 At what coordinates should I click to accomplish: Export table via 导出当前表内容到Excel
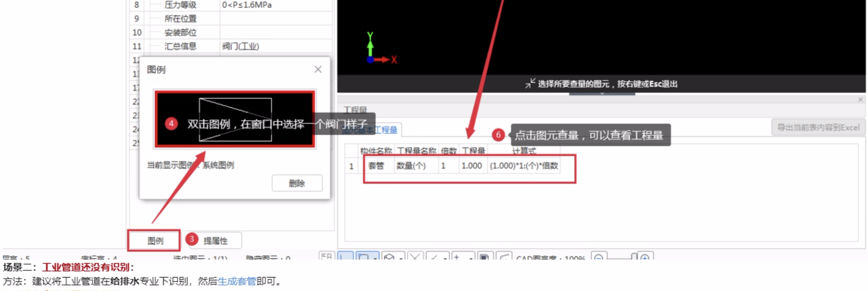click(818, 127)
